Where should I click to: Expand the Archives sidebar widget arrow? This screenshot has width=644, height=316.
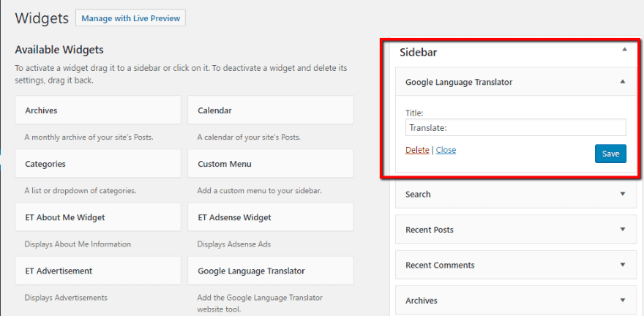622,300
